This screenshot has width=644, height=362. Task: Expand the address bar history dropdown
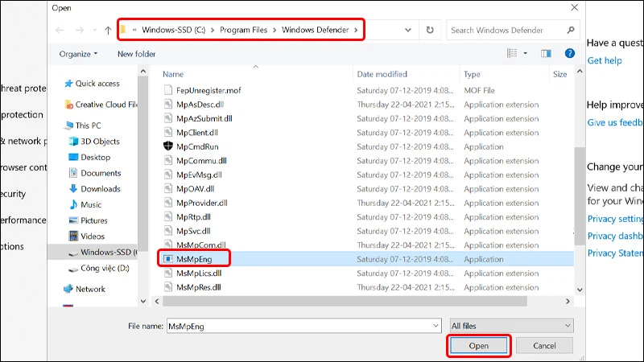pos(407,31)
